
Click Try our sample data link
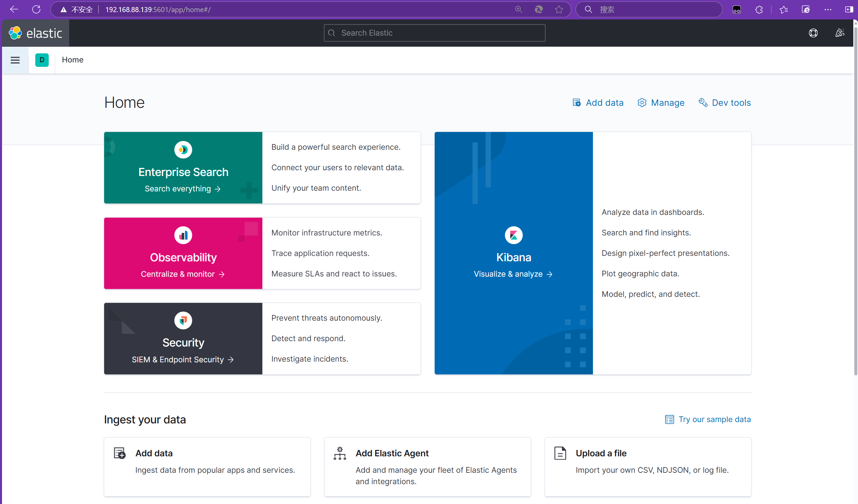click(708, 419)
